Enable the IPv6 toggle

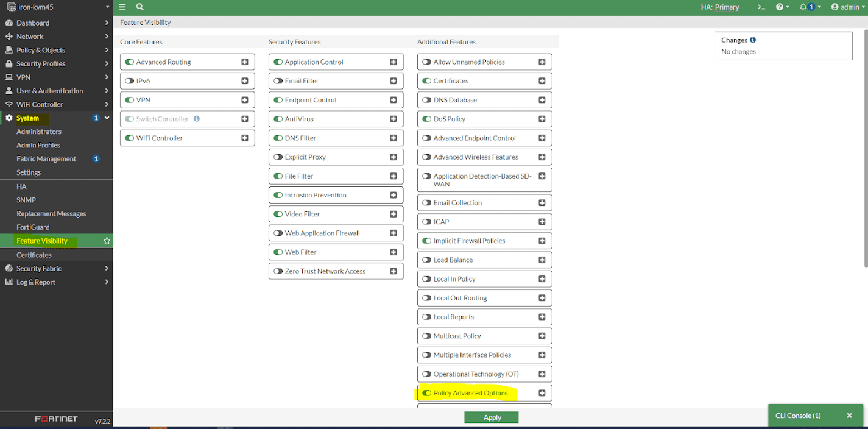coord(129,80)
